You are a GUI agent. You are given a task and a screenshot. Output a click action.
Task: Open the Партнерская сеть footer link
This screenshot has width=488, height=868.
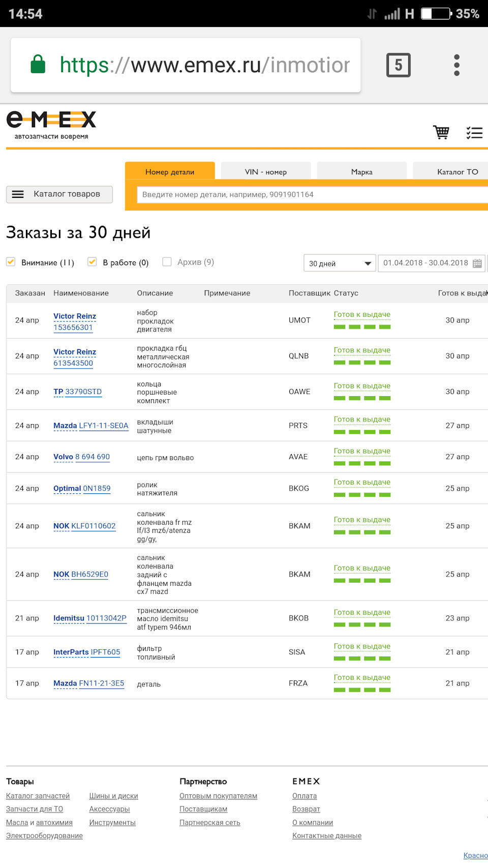pos(209,822)
